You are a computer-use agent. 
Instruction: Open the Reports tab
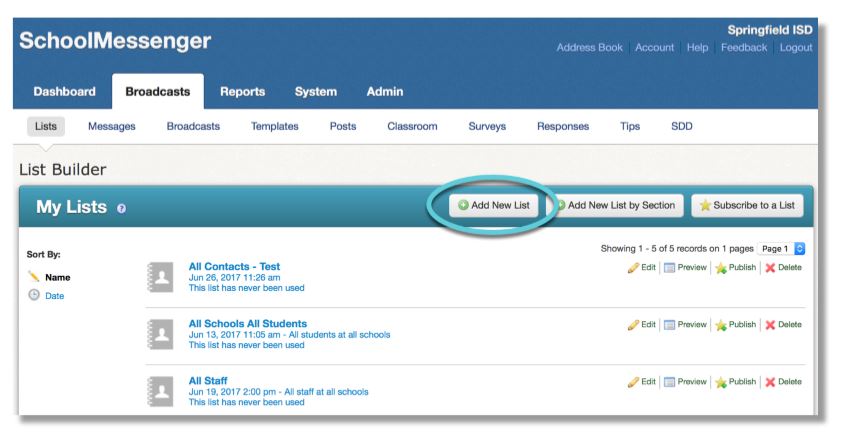[x=242, y=91]
